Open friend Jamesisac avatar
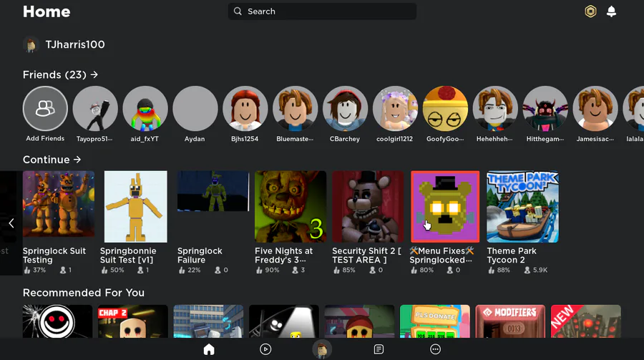The image size is (644, 360). click(595, 109)
